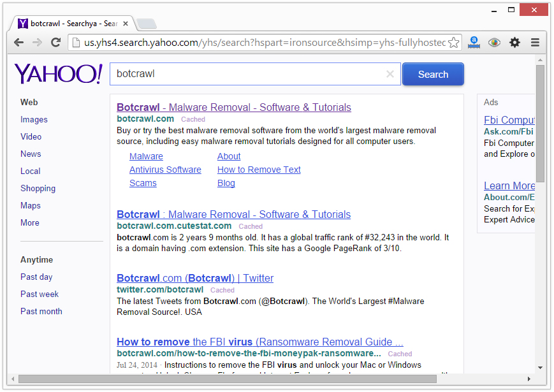Open the Botcrawl Twitter result link
This screenshot has height=392, width=554.
coord(195,278)
